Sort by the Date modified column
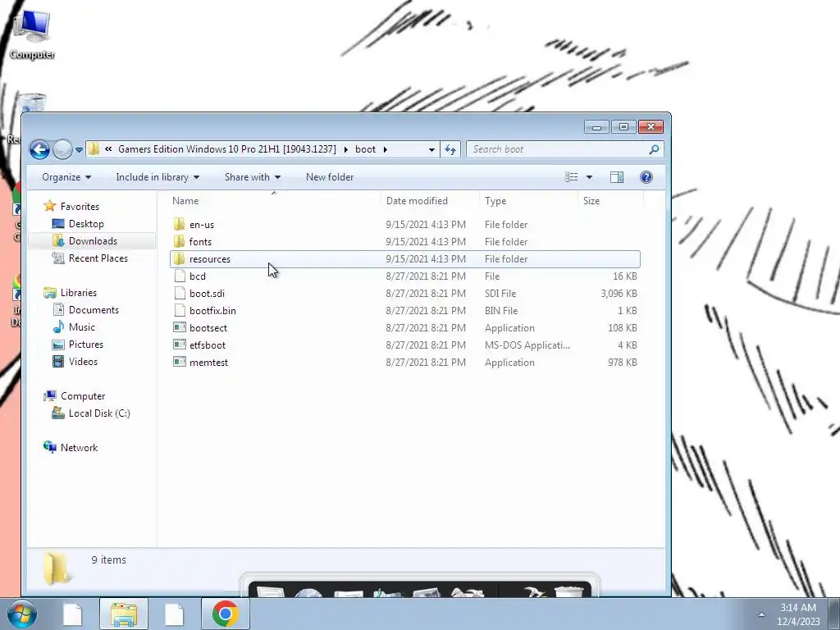 tap(430, 201)
